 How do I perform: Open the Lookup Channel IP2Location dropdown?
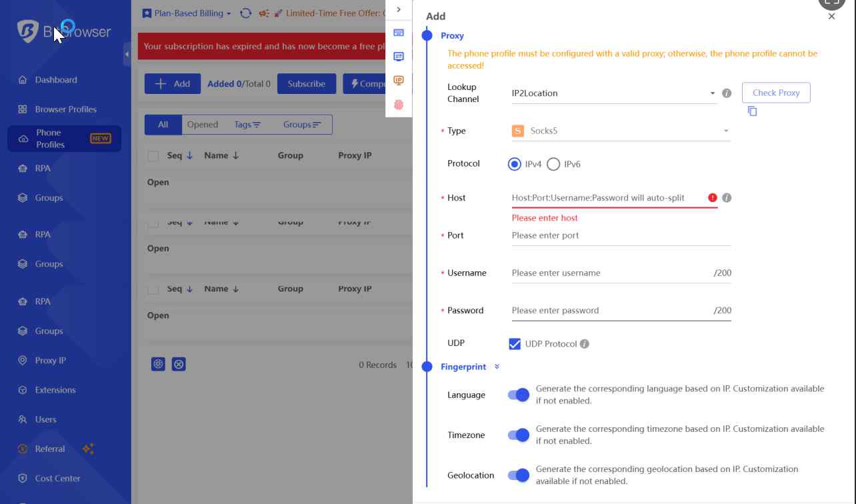click(x=613, y=93)
